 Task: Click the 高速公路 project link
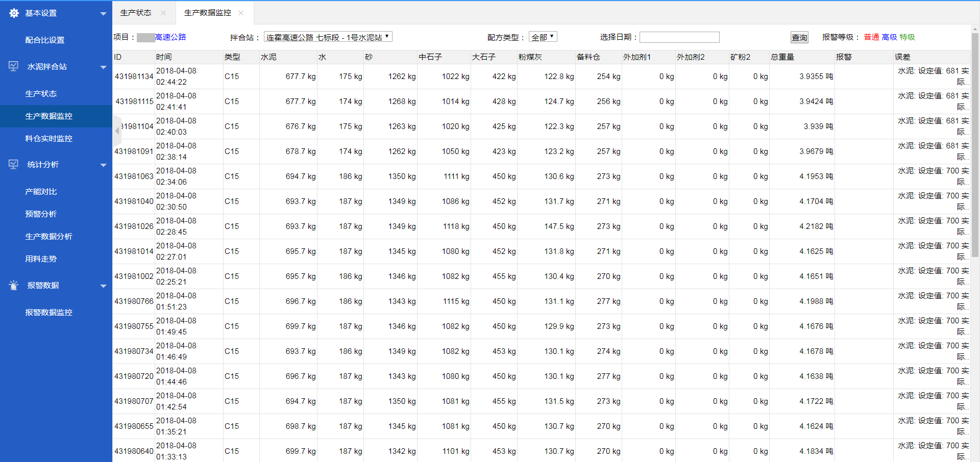coord(170,37)
